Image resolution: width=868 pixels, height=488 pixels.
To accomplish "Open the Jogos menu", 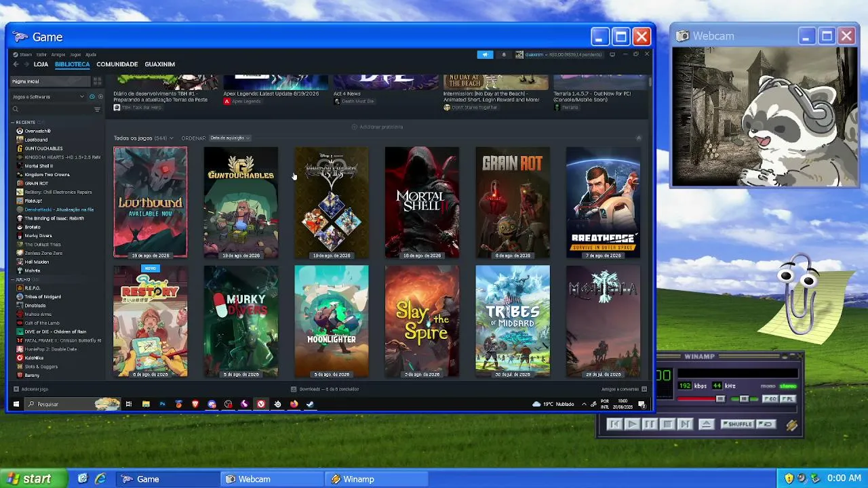I will pyautogui.click(x=75, y=55).
